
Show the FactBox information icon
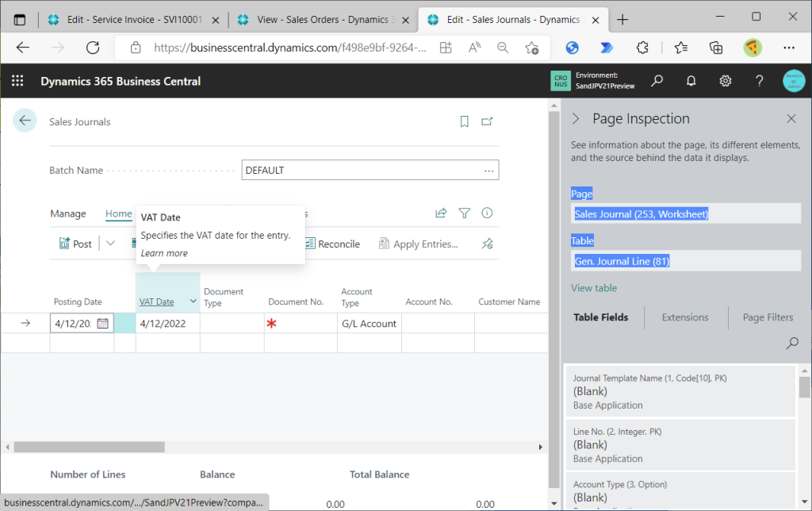click(487, 213)
